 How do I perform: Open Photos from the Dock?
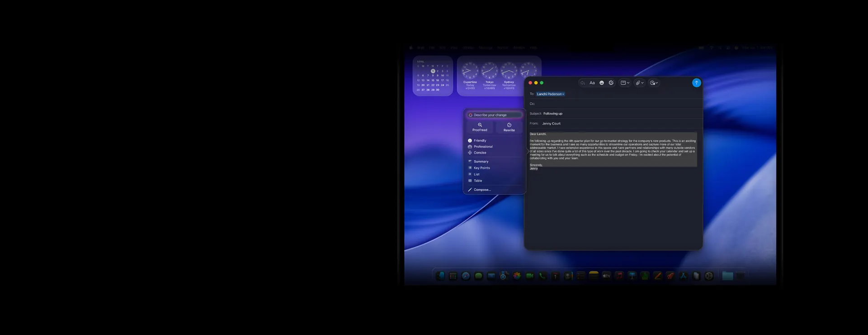(x=517, y=276)
